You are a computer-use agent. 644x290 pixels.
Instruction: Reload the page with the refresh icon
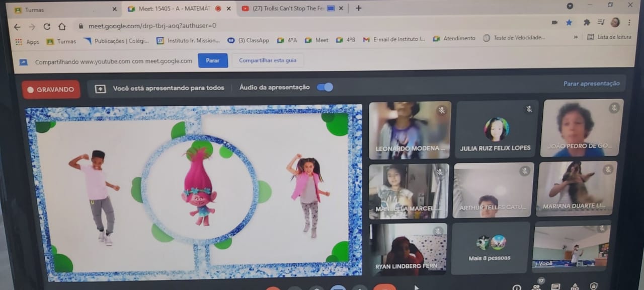coord(47,27)
